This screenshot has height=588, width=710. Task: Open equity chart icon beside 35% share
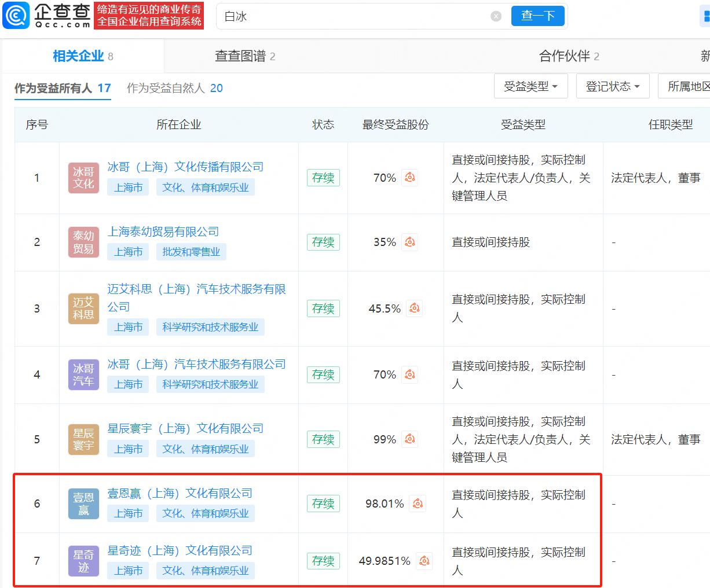click(410, 242)
